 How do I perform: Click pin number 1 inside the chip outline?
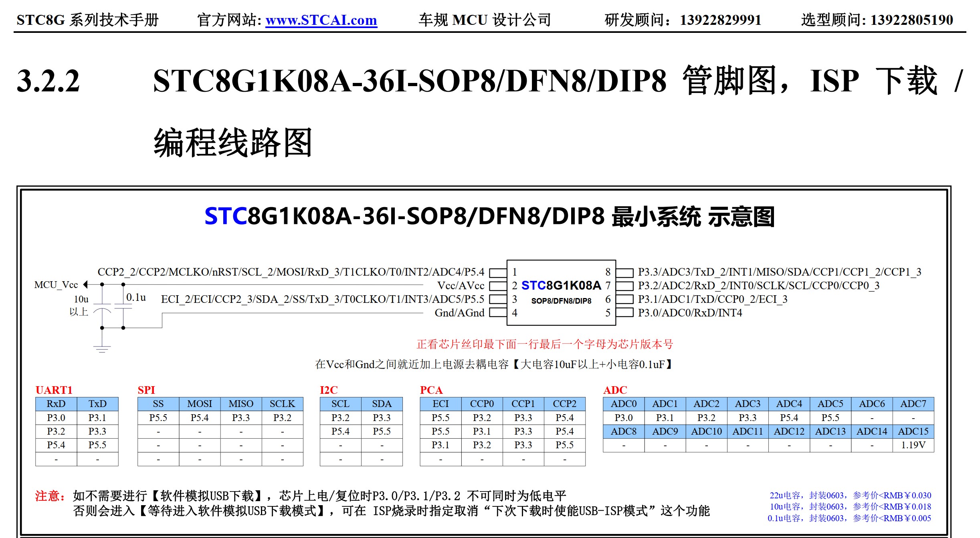click(x=515, y=272)
